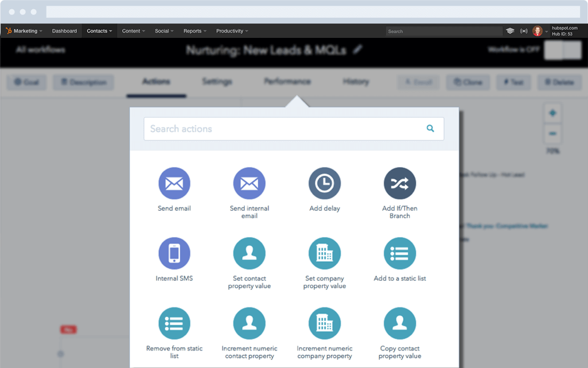Switch to the Performance tab
588x368 pixels.
click(287, 82)
